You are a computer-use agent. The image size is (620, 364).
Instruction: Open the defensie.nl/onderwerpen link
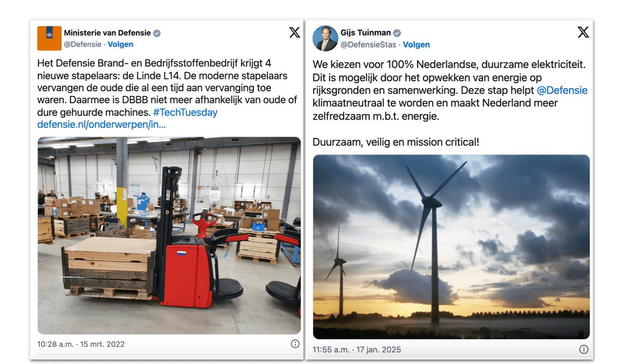(x=102, y=125)
